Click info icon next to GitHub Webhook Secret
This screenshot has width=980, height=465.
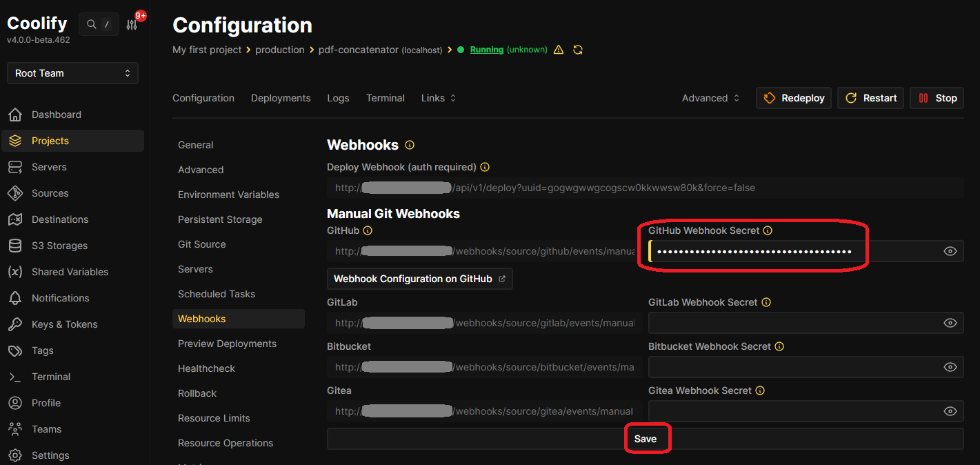[x=768, y=230]
